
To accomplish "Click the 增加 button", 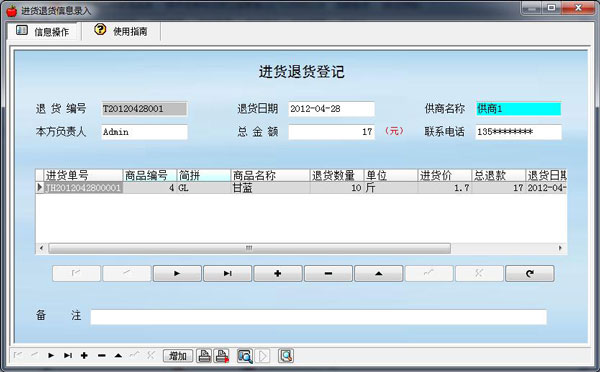I will pyautogui.click(x=178, y=356).
